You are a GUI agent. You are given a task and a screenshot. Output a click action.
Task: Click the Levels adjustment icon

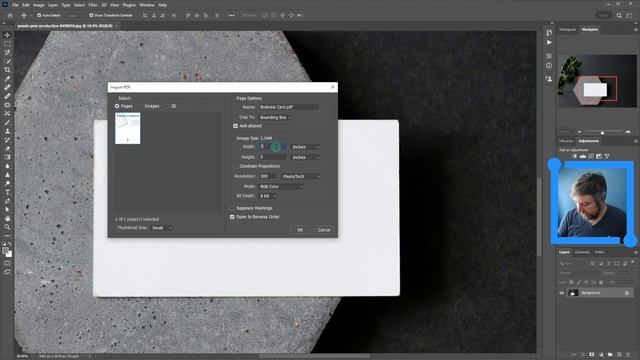click(x=583, y=156)
